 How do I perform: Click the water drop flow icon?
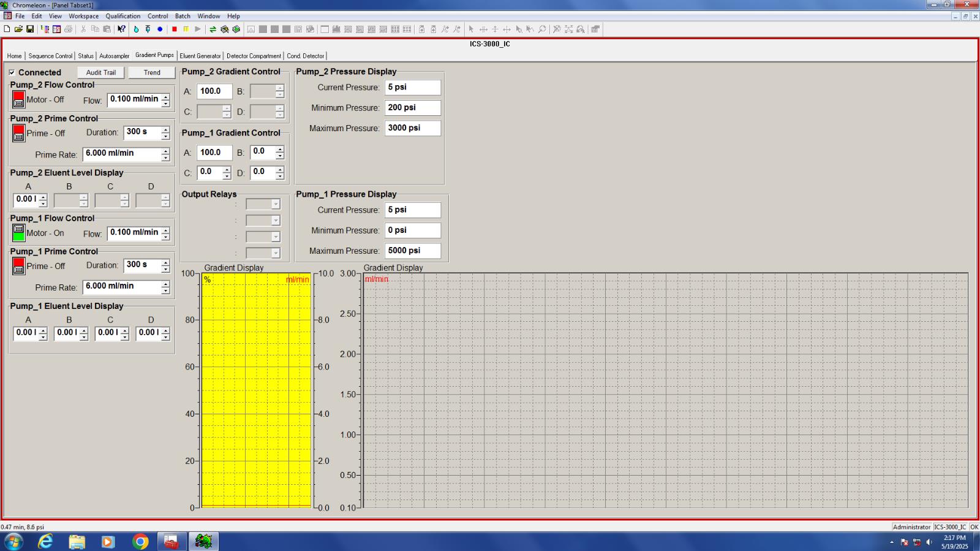[x=136, y=29]
